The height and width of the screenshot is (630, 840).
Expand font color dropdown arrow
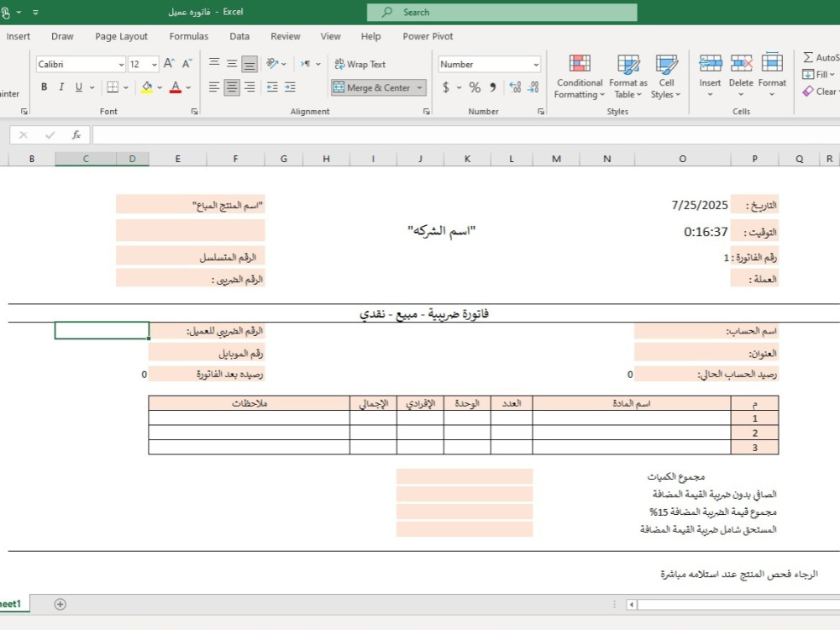[188, 87]
